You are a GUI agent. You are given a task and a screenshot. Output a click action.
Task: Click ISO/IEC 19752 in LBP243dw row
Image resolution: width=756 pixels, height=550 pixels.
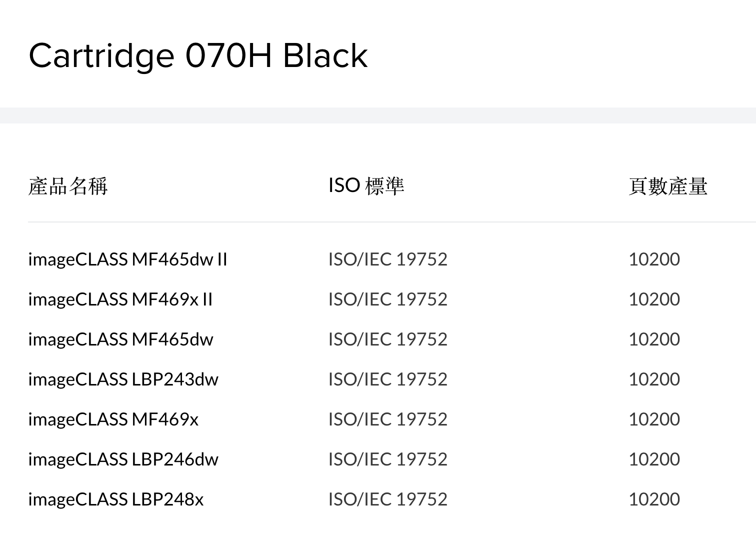pos(387,379)
